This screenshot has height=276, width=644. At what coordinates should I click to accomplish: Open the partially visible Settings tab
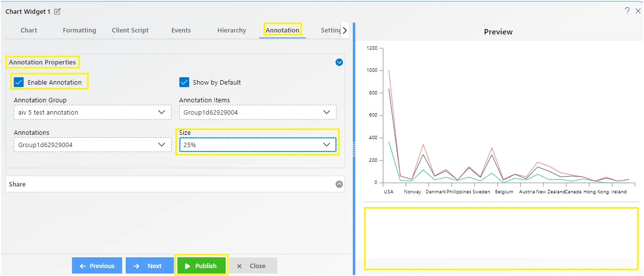click(331, 30)
